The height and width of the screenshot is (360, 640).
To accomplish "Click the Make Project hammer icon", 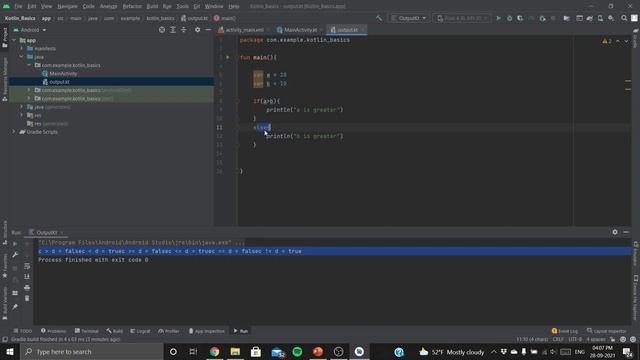I will 379,18.
